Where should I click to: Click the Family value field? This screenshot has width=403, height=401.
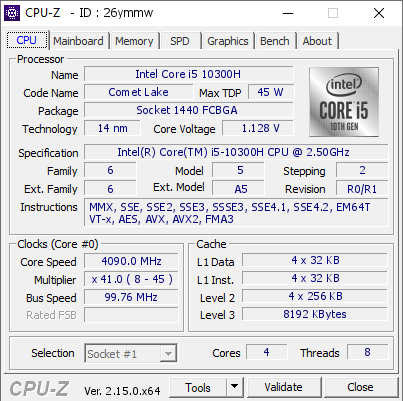tap(110, 170)
